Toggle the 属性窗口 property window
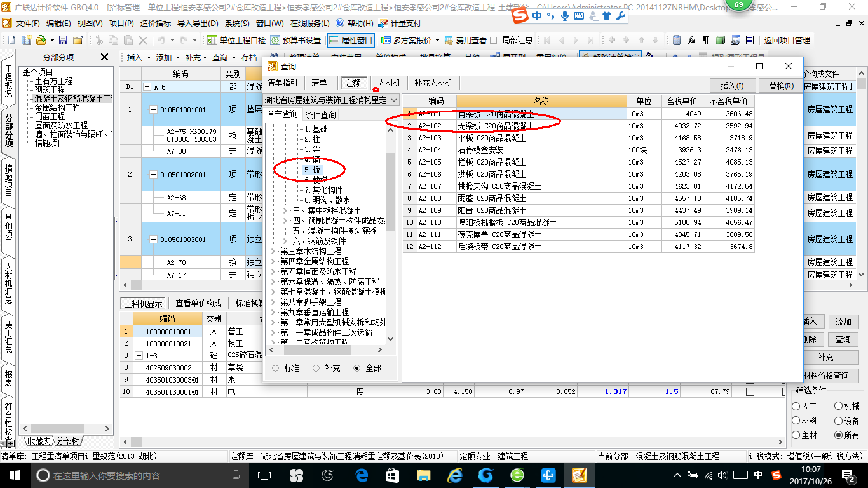Screen dimensions: 868x488 (351, 40)
